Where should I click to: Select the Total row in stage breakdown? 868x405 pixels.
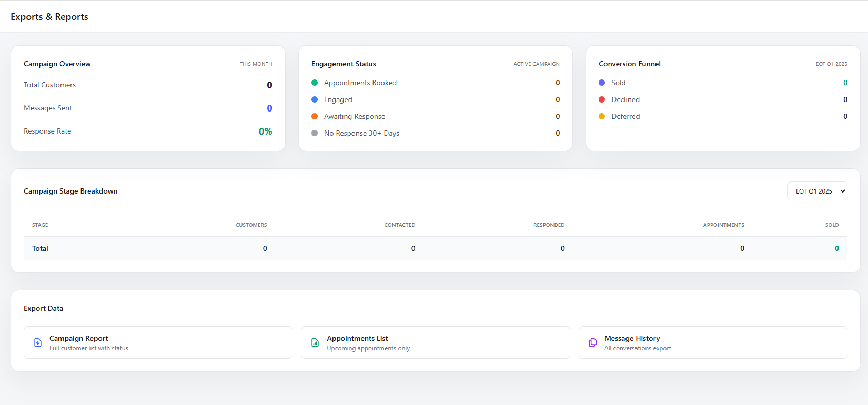[436, 248]
